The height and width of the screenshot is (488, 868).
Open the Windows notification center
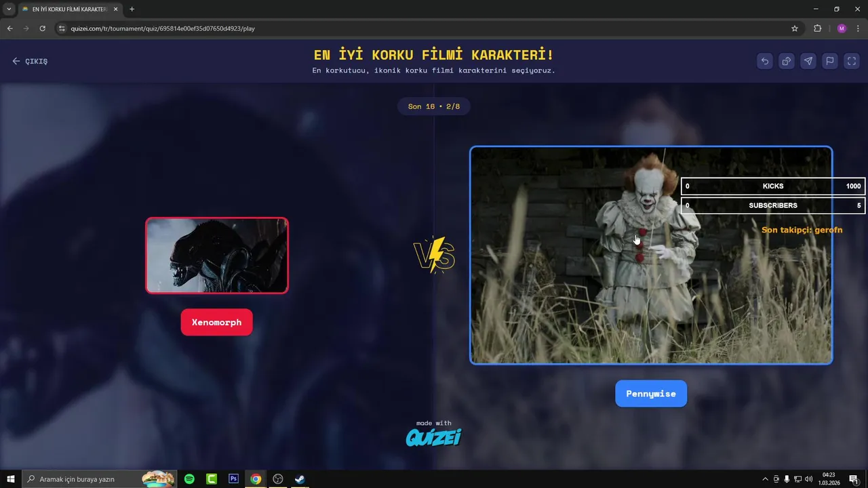coord(854,479)
